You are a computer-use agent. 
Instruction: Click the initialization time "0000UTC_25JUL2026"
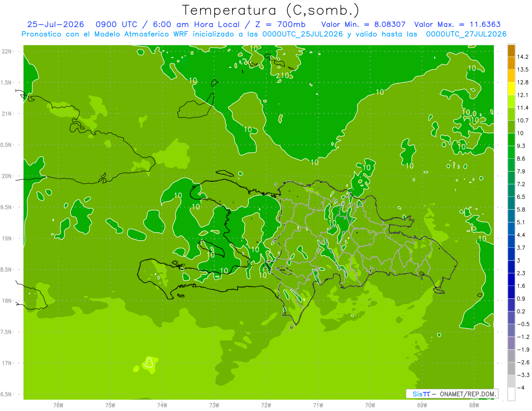[302, 34]
